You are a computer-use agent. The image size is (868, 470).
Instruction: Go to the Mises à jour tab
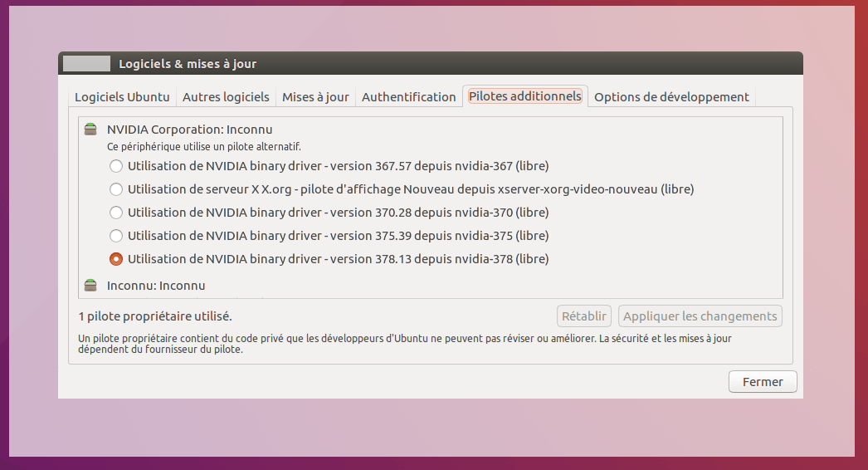point(315,97)
